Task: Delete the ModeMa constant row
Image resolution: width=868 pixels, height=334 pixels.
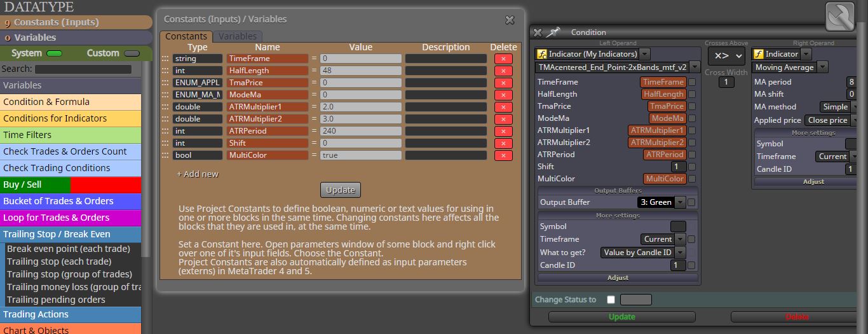Action: click(x=503, y=95)
